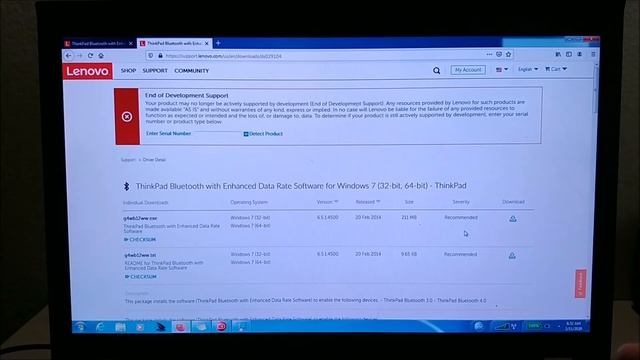
Task: Expand CHECKSUM under g4wb12ww.exe
Action: click(140, 240)
